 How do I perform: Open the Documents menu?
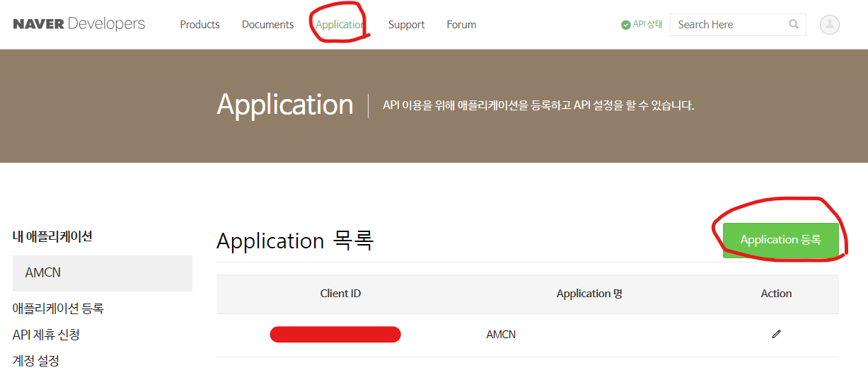click(x=267, y=24)
